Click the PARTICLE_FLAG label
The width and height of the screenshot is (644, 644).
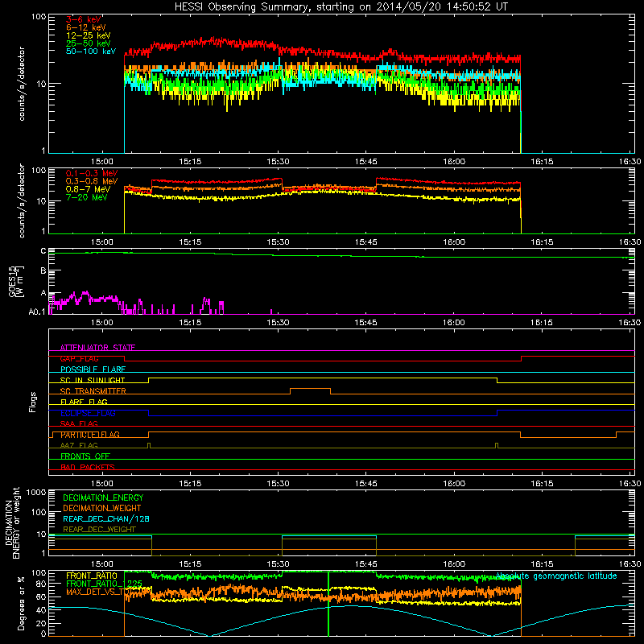[x=90, y=435]
